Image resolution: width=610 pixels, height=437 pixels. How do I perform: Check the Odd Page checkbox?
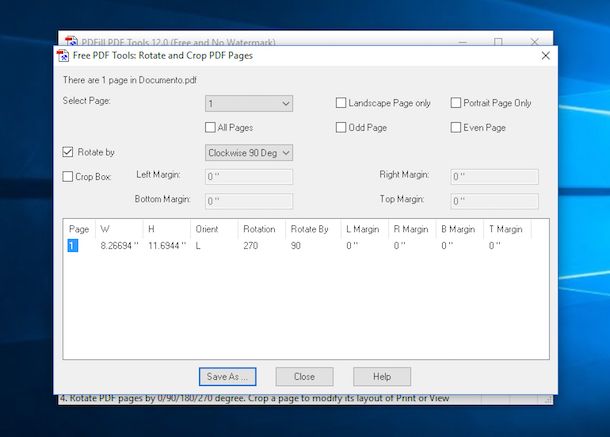pyautogui.click(x=340, y=127)
